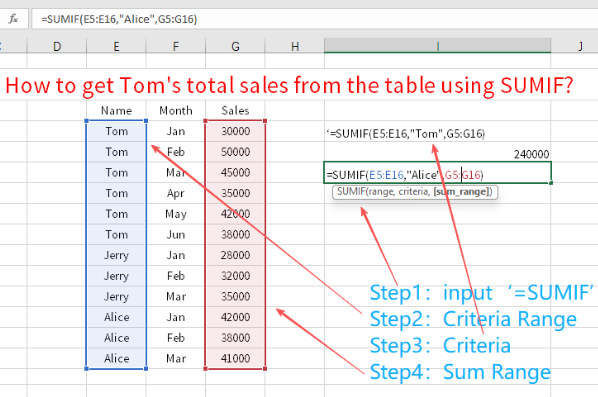This screenshot has height=397, width=598.
Task: Click Jerry's Feb month cell
Action: (175, 275)
